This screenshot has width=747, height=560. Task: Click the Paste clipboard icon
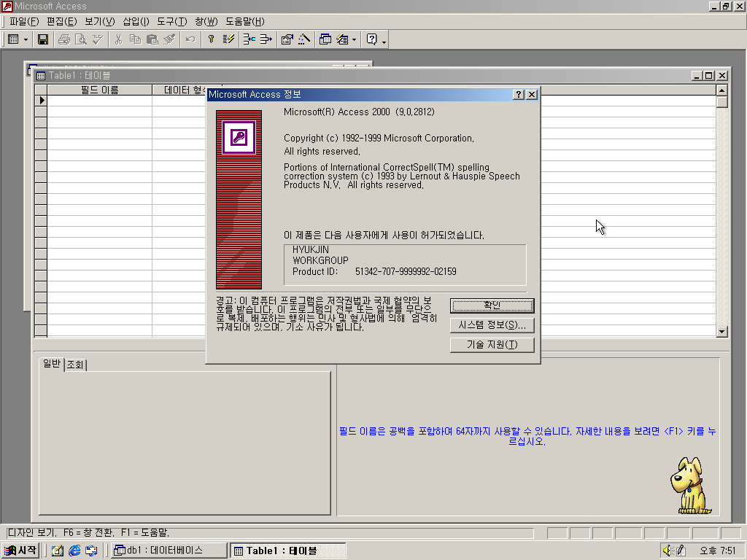point(152,39)
